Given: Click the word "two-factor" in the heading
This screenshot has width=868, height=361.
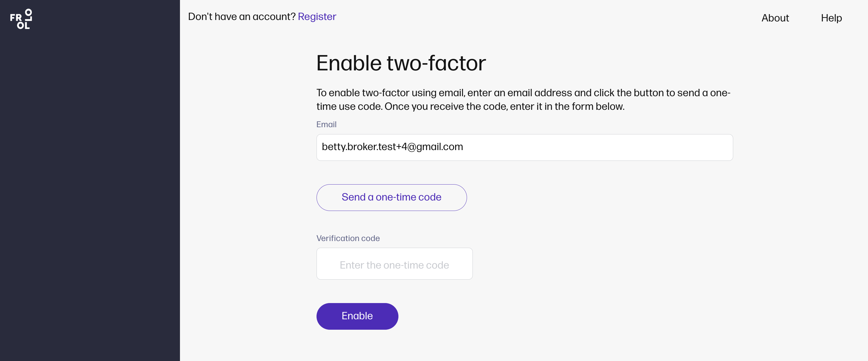Looking at the screenshot, I should tap(436, 63).
